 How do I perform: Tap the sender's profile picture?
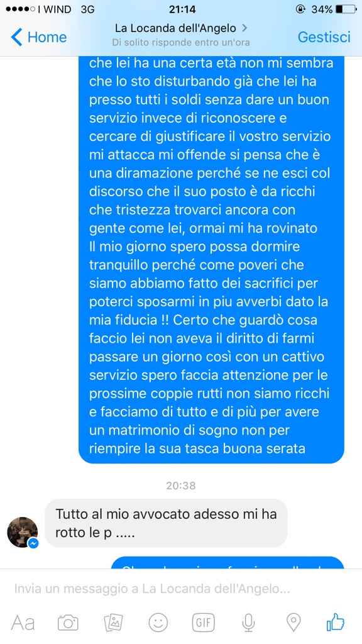[22, 532]
